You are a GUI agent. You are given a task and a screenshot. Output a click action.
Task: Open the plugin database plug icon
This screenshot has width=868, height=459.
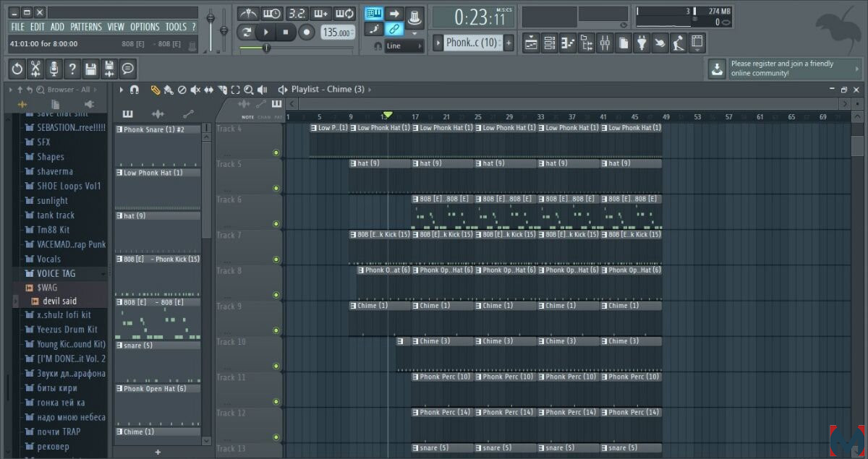coord(642,43)
